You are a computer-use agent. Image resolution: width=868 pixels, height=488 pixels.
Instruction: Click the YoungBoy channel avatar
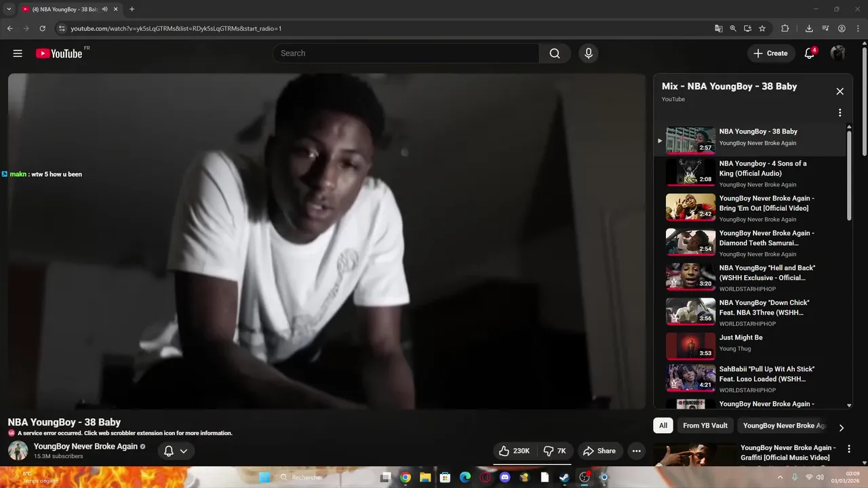[x=18, y=451]
